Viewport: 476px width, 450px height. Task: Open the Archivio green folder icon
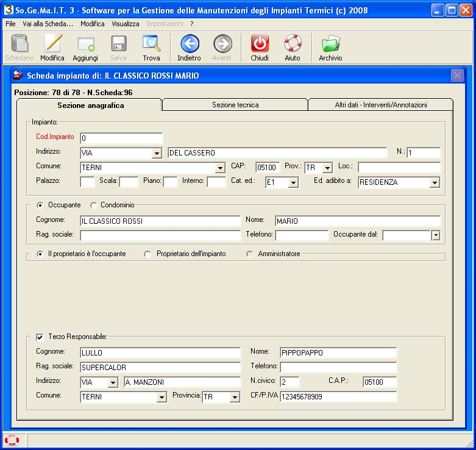tap(330, 43)
